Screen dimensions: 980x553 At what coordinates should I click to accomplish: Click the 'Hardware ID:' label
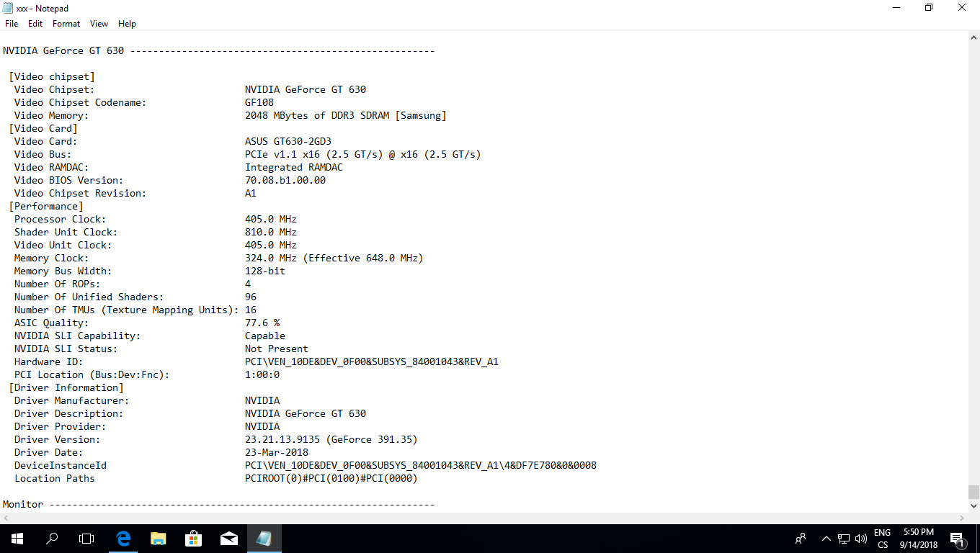click(x=48, y=362)
